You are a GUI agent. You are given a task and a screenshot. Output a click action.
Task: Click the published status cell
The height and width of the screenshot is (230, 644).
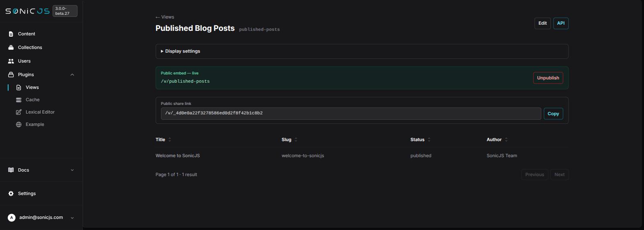421,156
